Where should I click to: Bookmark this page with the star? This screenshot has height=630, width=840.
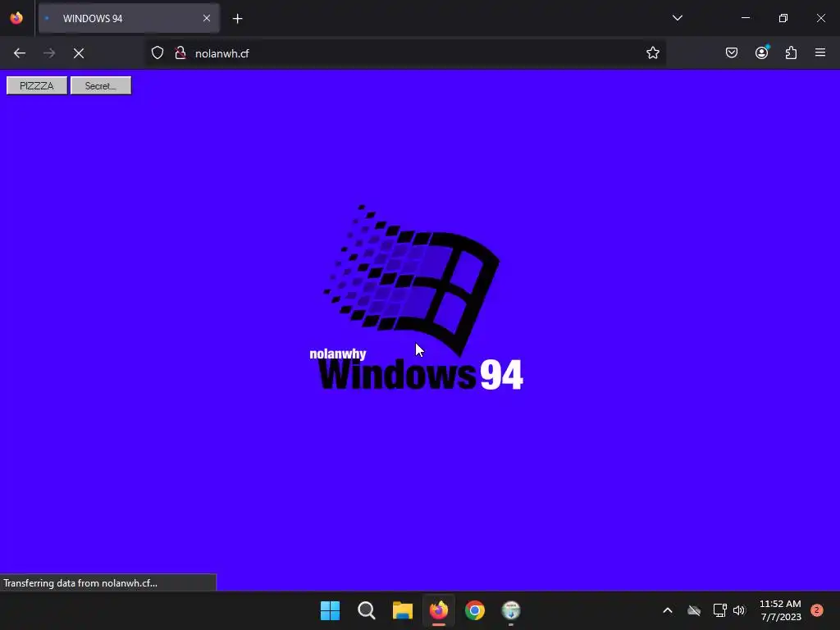click(652, 53)
